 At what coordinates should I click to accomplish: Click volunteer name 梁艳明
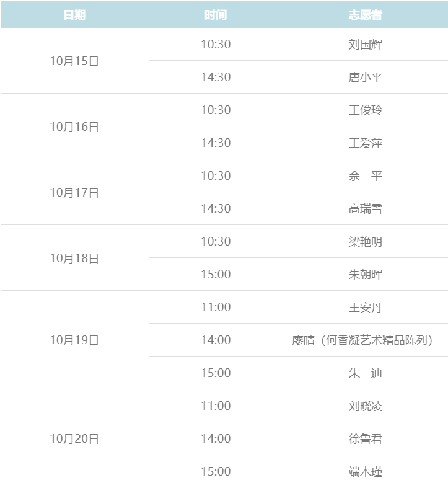(365, 242)
